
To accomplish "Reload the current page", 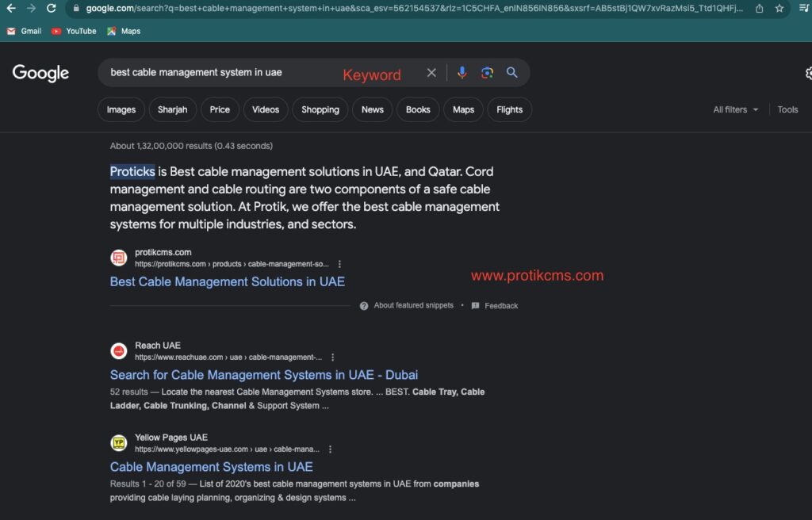I will [52, 8].
